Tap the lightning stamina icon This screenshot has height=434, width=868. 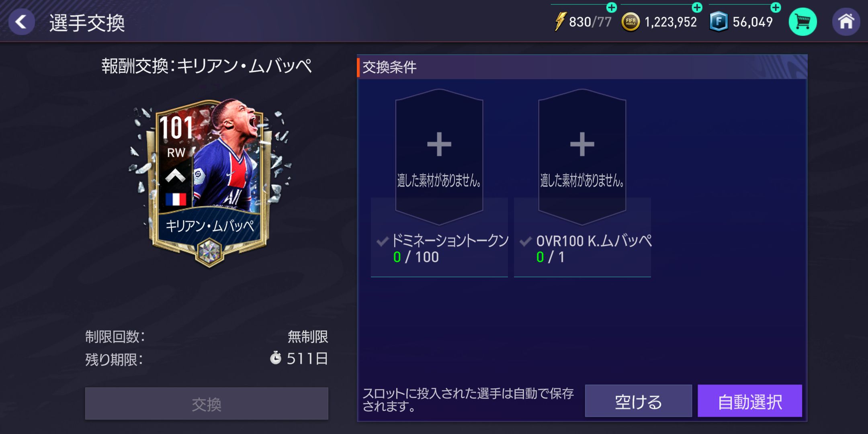[x=560, y=22]
